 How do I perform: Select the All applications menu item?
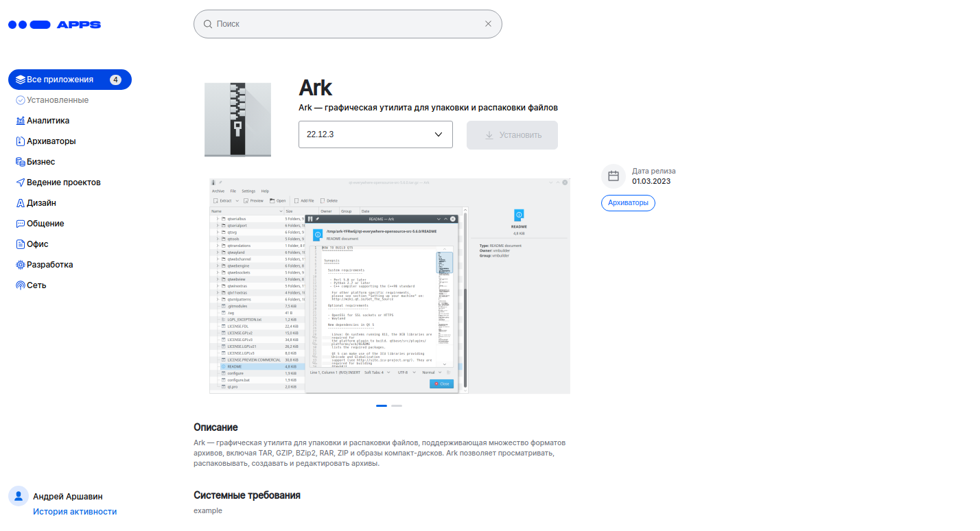point(69,80)
